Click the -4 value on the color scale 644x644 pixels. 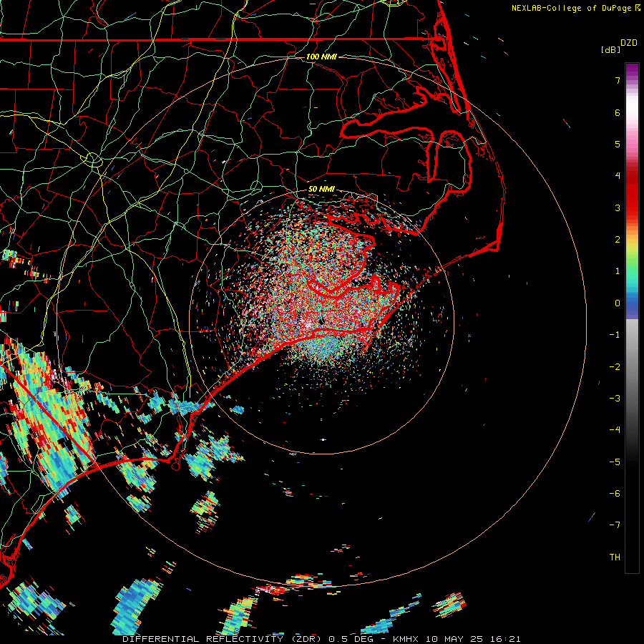click(615, 430)
